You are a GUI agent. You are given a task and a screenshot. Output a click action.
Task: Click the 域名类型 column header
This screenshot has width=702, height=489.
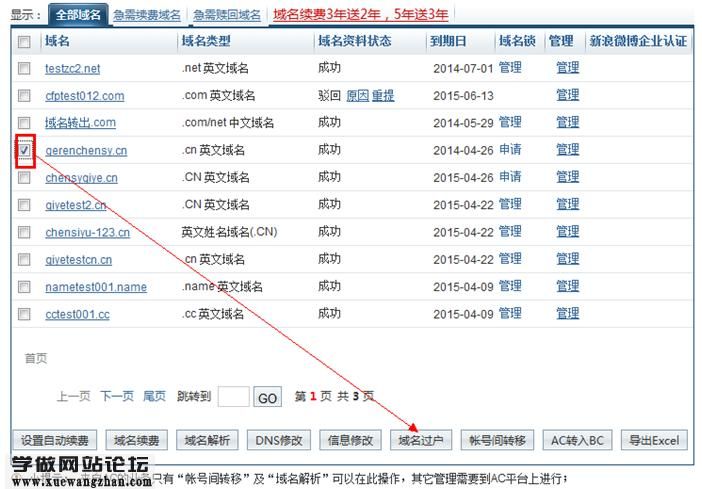click(x=206, y=41)
